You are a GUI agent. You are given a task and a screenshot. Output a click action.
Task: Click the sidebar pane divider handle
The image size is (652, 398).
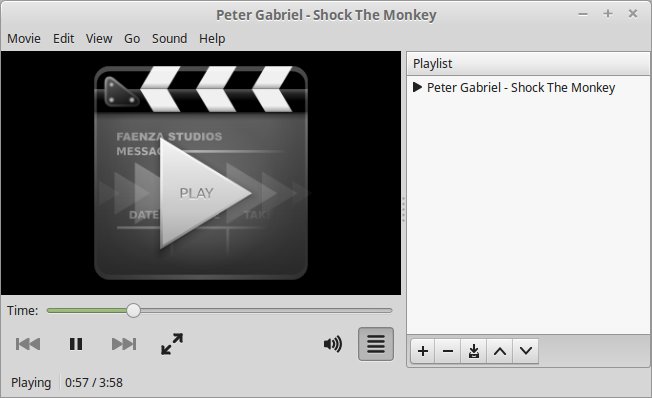pos(404,209)
